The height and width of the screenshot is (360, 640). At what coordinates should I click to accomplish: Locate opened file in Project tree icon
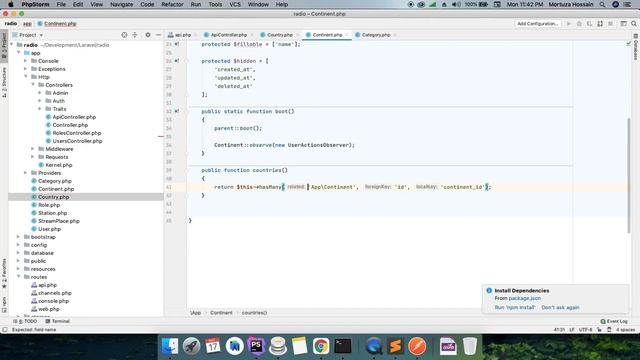point(124,35)
